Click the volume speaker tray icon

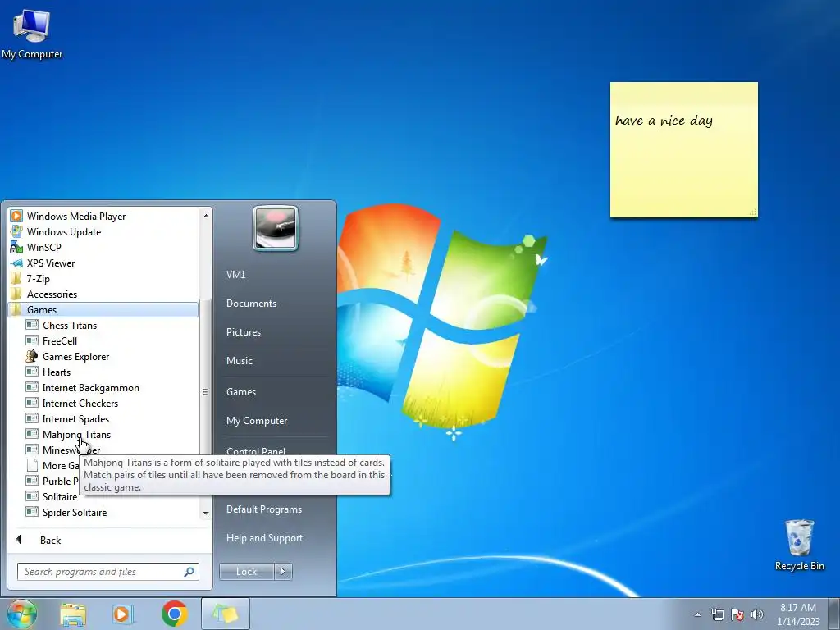click(x=757, y=614)
